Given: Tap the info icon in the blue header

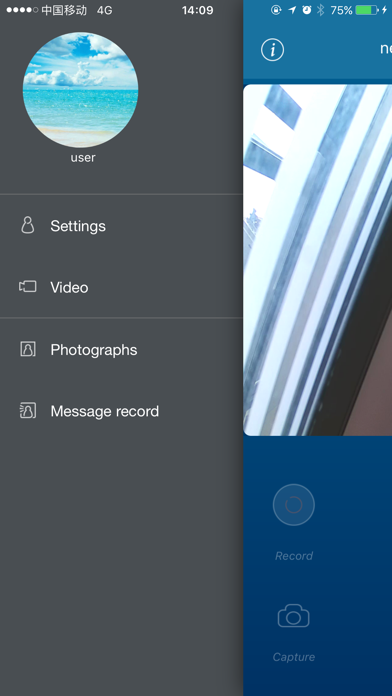Looking at the screenshot, I should click(x=272, y=50).
